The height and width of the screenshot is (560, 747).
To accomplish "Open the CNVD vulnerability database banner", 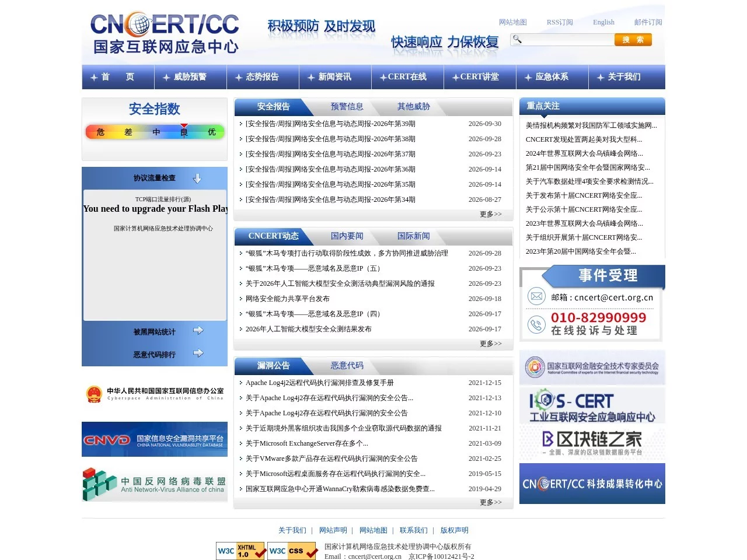I will click(x=155, y=439).
